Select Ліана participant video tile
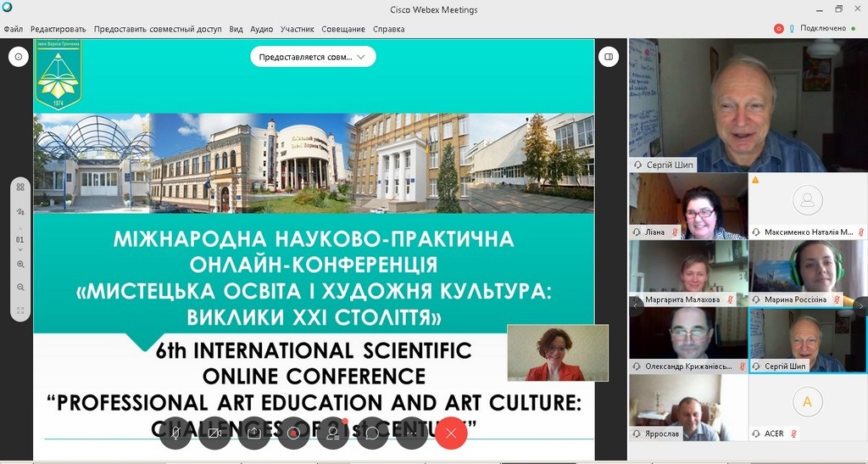868x464 pixels. [x=688, y=206]
